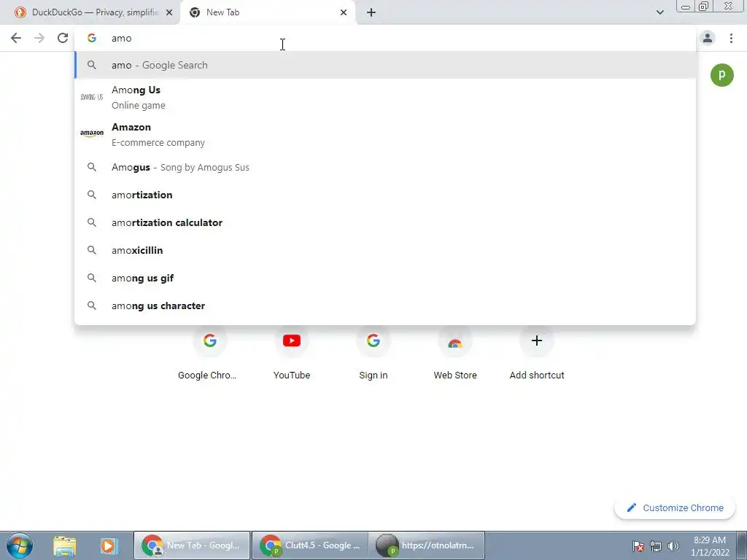Close the New Tab tab
The width and height of the screenshot is (747, 560).
[x=344, y=12]
